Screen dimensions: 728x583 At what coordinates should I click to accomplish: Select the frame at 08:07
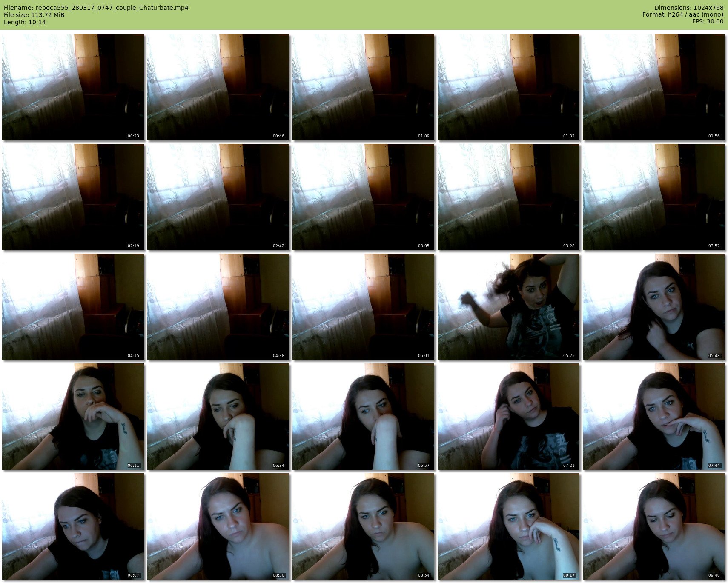click(x=73, y=526)
